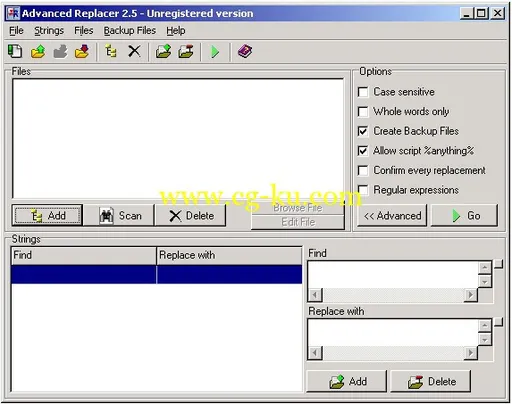The width and height of the screenshot is (512, 404).
Task: Click the << Advanced button
Action: [x=392, y=216]
